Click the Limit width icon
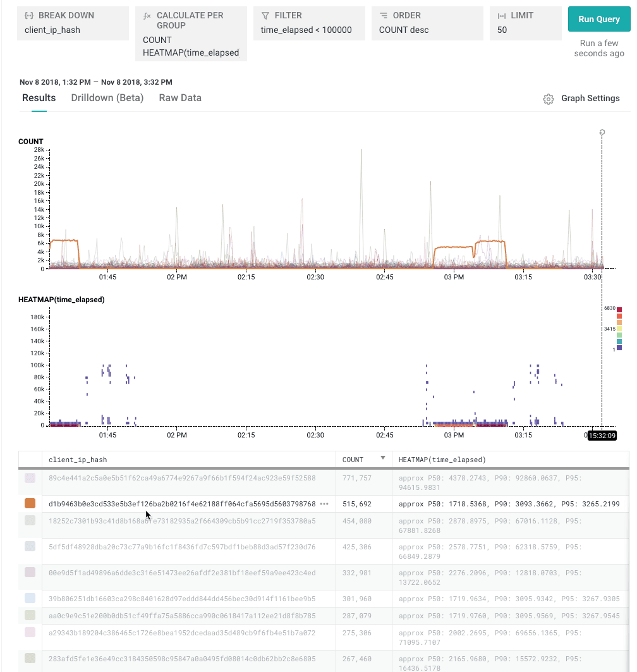637x672 pixels. coord(502,15)
